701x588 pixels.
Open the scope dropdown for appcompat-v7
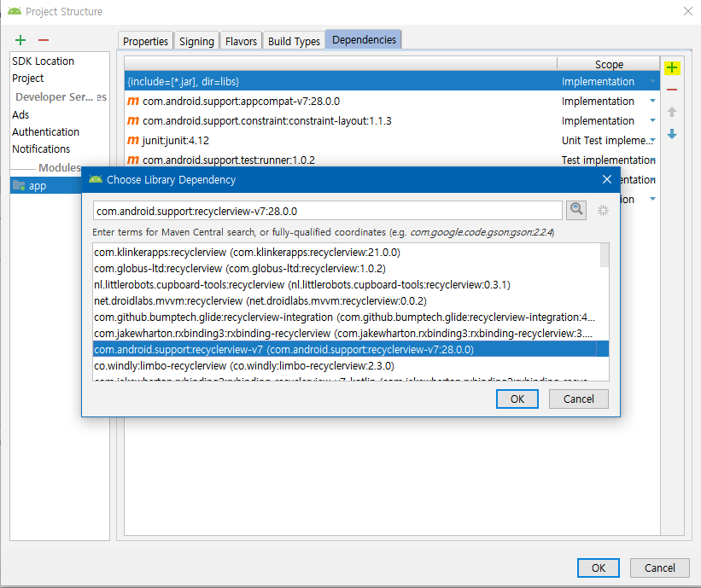[652, 101]
